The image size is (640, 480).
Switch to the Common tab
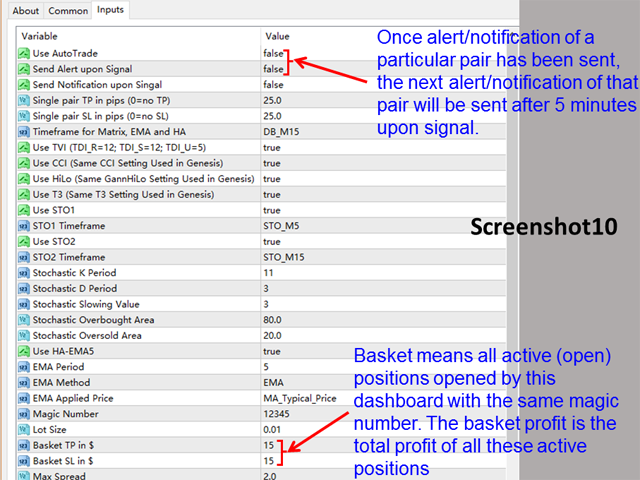(x=68, y=11)
